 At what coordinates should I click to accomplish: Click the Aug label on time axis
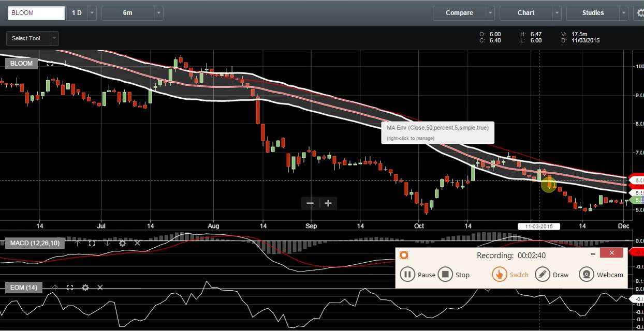tap(213, 226)
